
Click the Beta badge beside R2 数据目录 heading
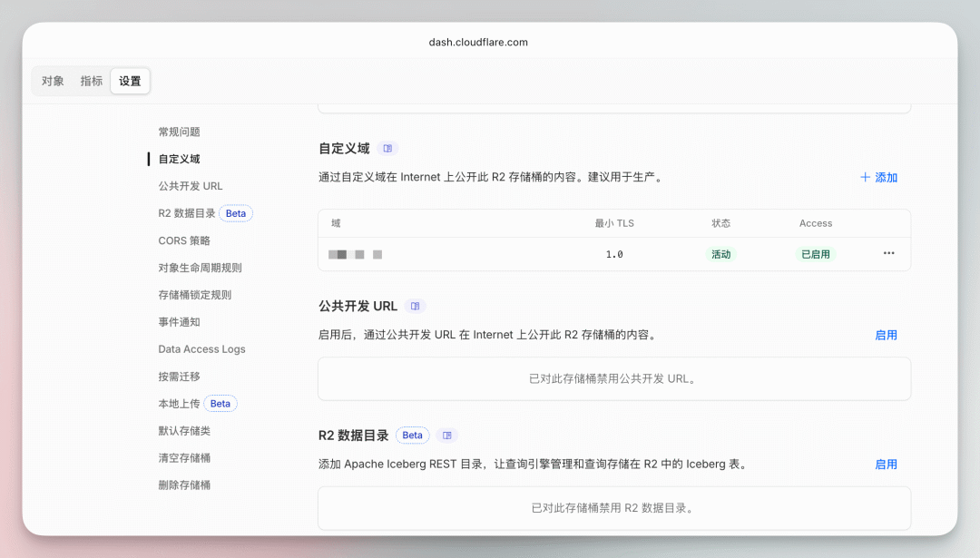click(x=413, y=435)
